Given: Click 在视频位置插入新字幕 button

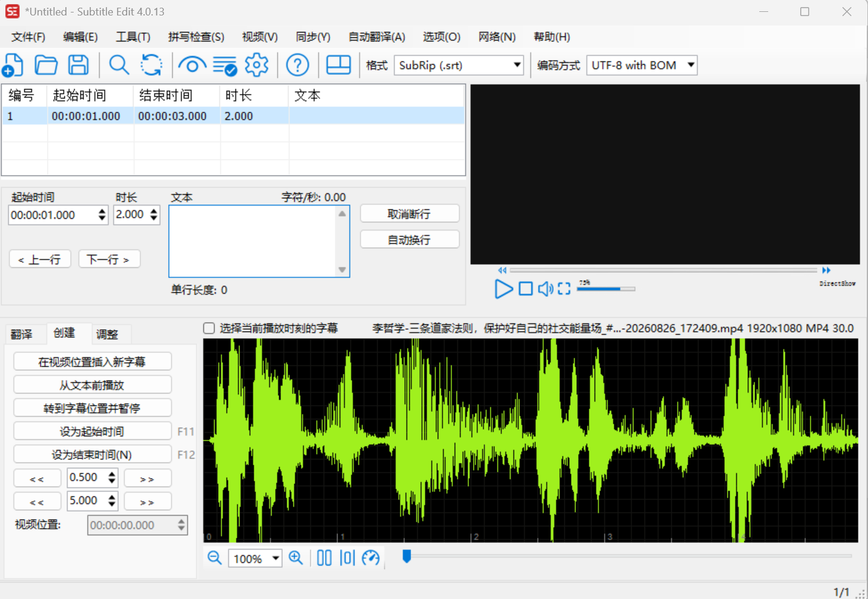Looking at the screenshot, I should coord(92,361).
